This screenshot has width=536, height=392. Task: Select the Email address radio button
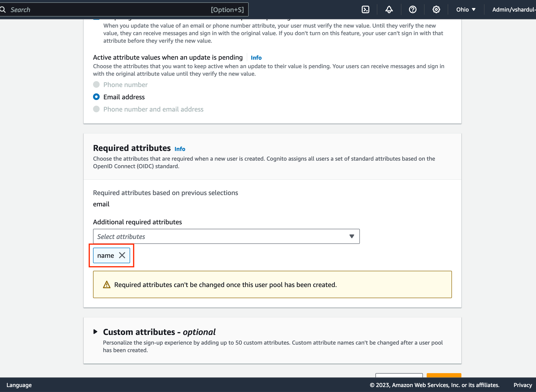[x=96, y=97]
